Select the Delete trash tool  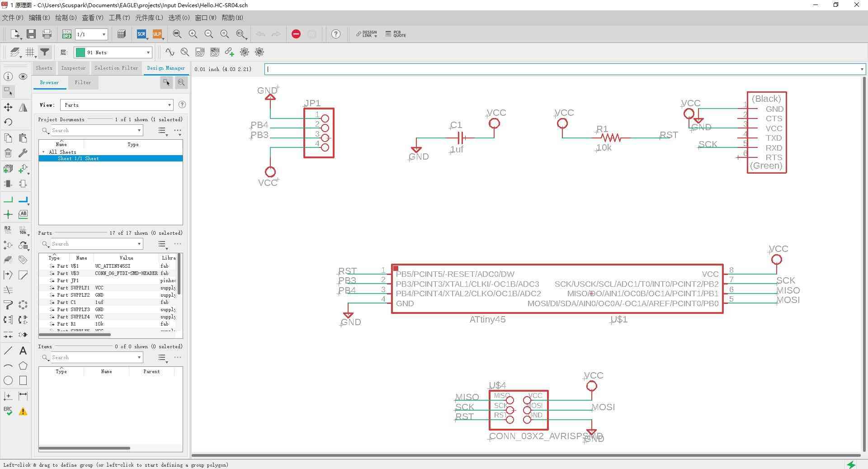click(x=8, y=153)
